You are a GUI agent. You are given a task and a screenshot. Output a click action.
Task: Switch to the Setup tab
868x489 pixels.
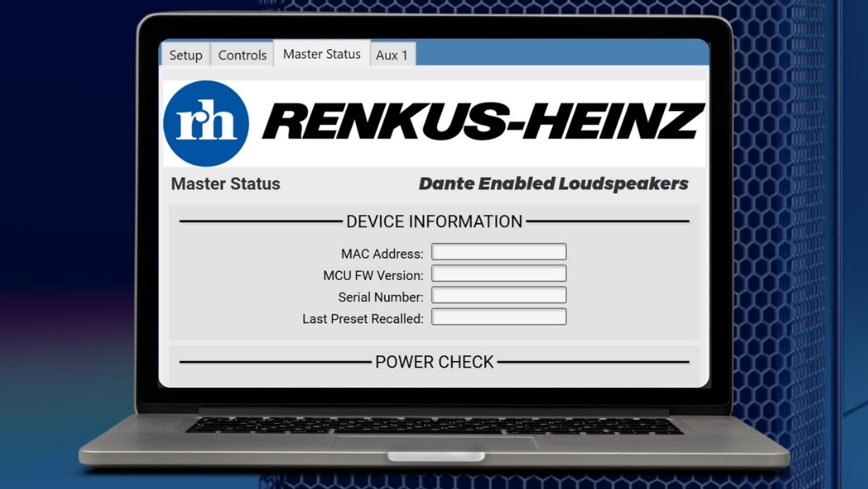tap(186, 55)
